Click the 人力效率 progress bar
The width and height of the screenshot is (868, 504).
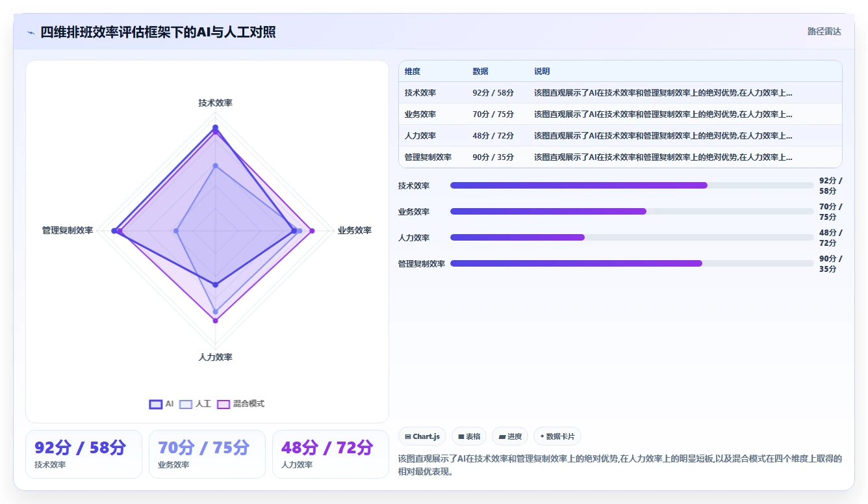[x=632, y=237]
